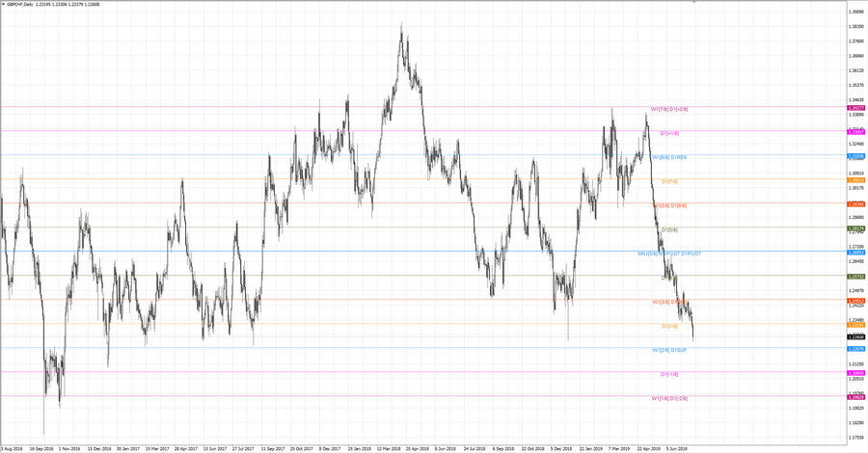Click the 30 Jan 2017 date label

pos(128,449)
